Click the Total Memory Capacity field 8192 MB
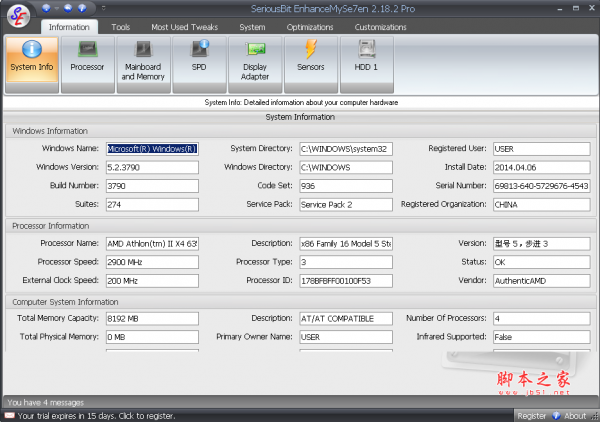 pyautogui.click(x=152, y=318)
